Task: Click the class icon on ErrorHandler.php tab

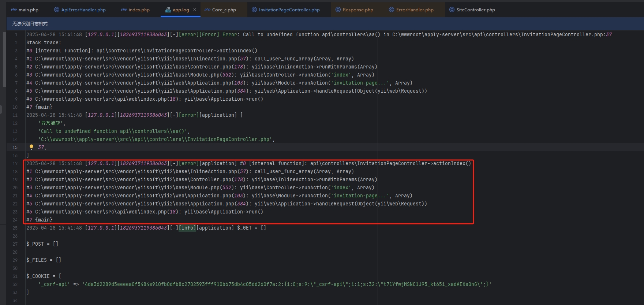Action: pos(392,10)
